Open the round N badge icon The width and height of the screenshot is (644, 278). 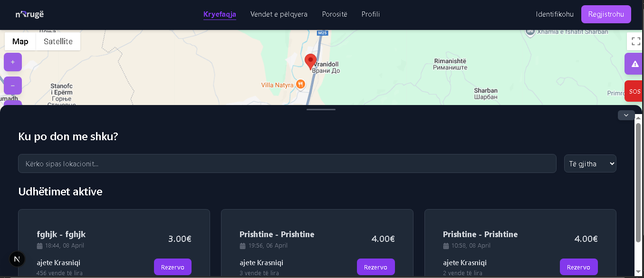click(17, 259)
